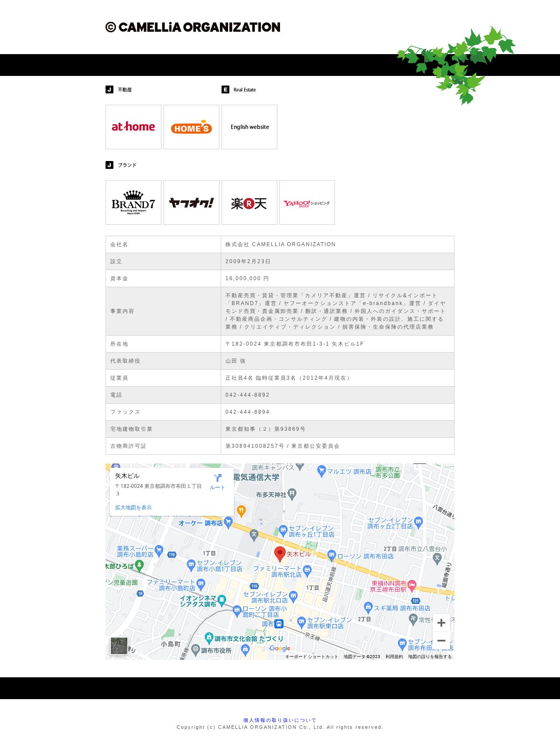The image size is (560, 748).
Task: Click the CAMELLiA ORGANIZATION logo
Action: point(193,27)
